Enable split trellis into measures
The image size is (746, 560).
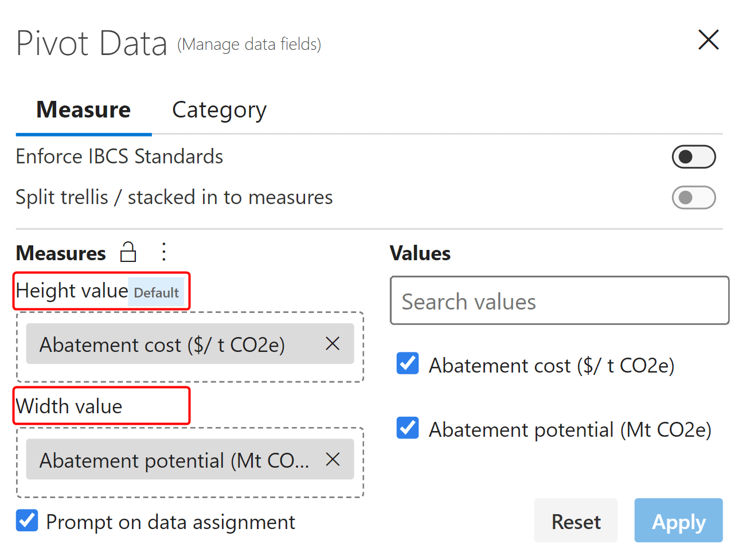click(x=694, y=197)
